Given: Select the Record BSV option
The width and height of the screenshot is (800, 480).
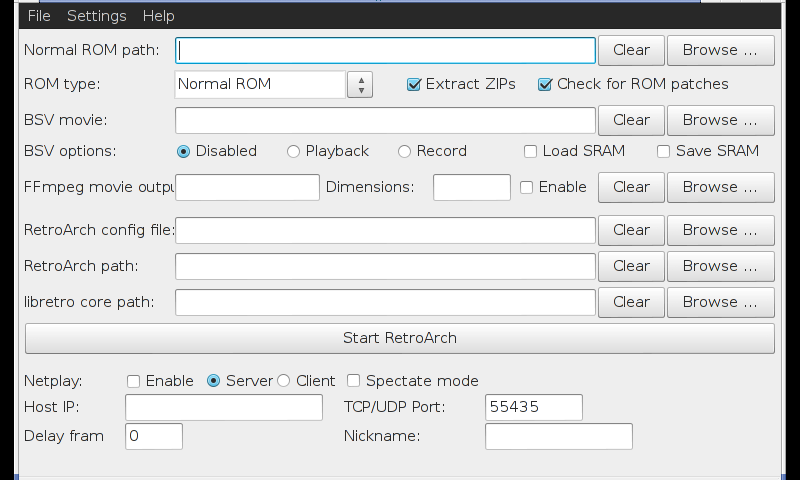Looking at the screenshot, I should (x=404, y=151).
